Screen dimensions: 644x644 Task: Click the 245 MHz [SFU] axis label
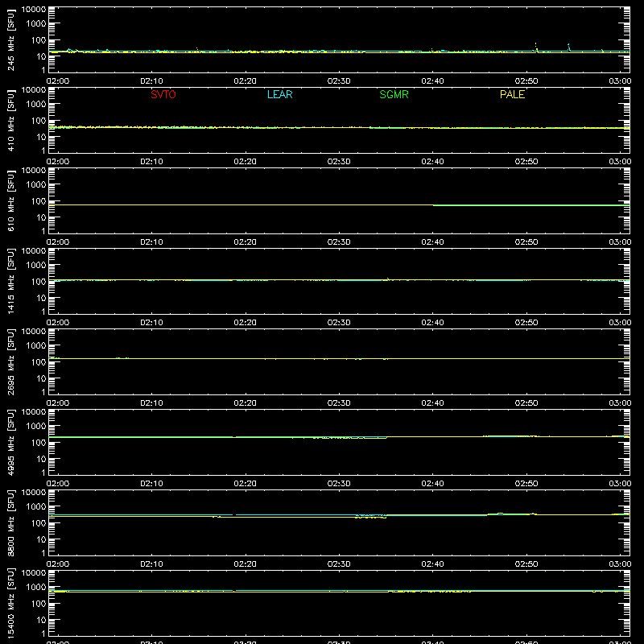coord(10,39)
